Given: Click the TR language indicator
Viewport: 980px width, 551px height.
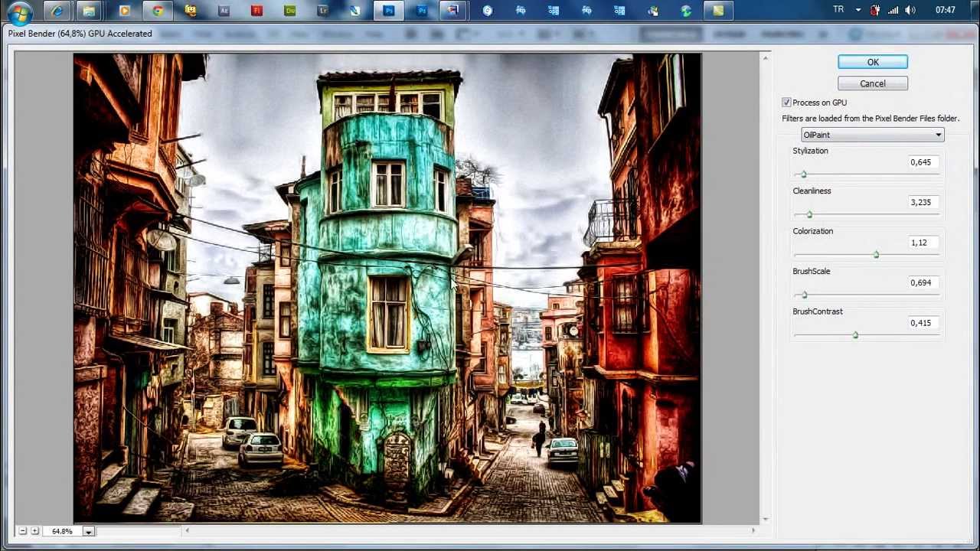Looking at the screenshot, I should (838, 10).
